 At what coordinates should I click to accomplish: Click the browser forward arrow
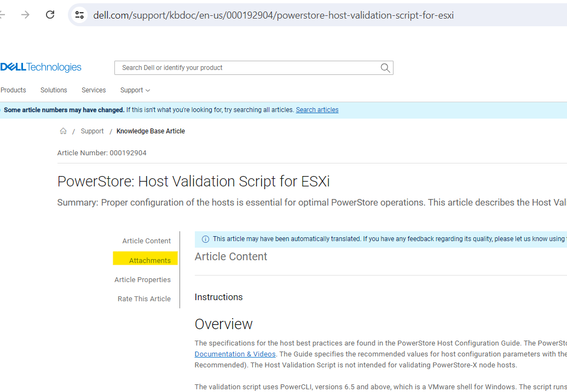click(x=25, y=15)
